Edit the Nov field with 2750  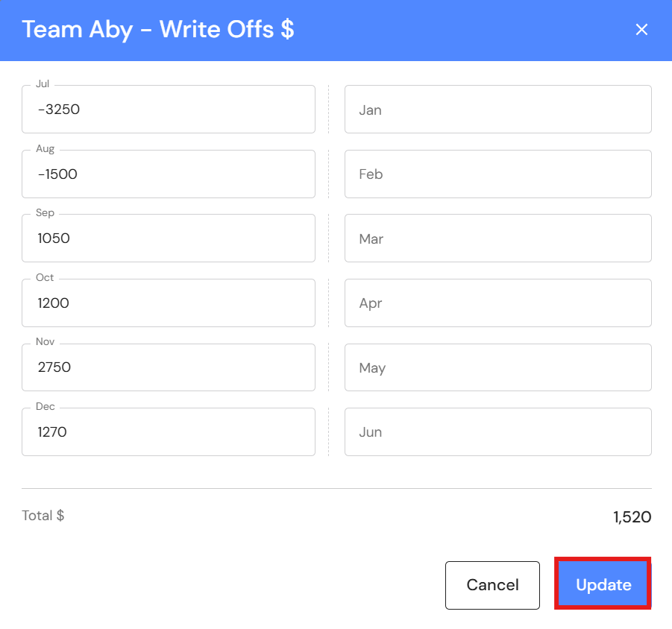coord(168,367)
